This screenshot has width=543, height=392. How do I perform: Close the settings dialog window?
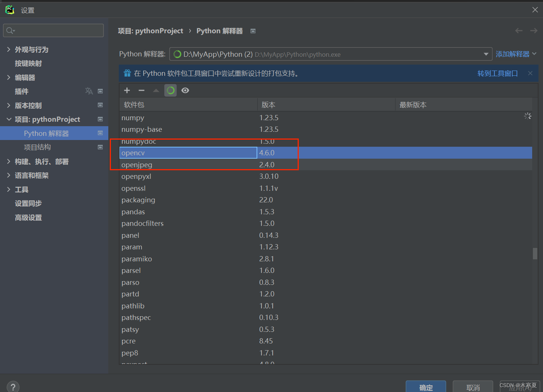(x=535, y=10)
